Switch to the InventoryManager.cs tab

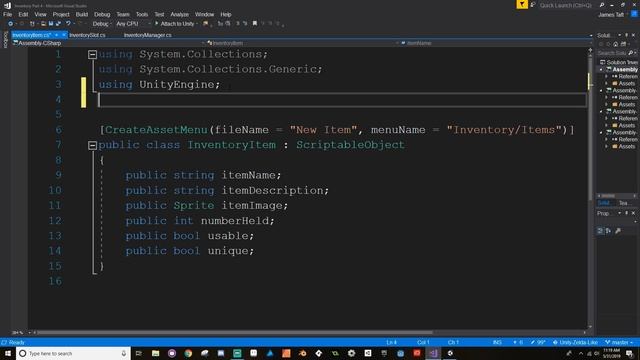tap(147, 35)
